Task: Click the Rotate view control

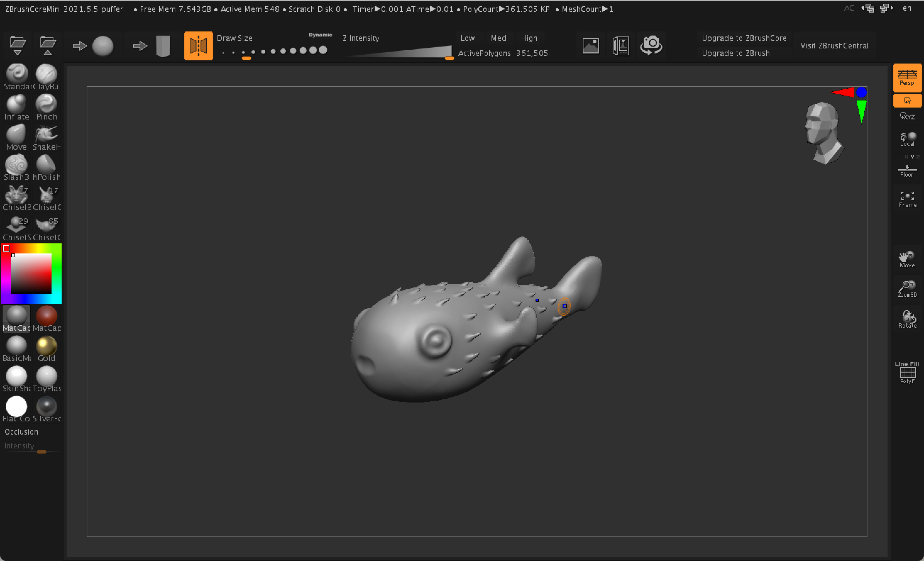Action: (x=907, y=319)
